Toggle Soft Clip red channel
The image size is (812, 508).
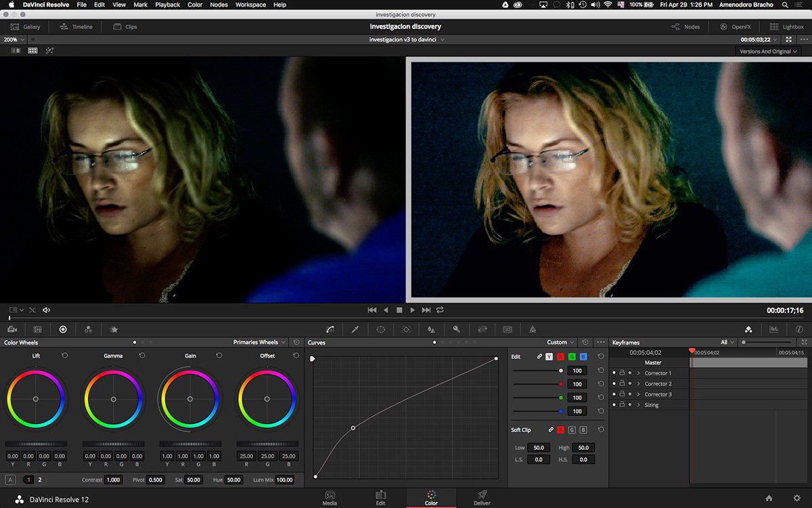[560, 429]
